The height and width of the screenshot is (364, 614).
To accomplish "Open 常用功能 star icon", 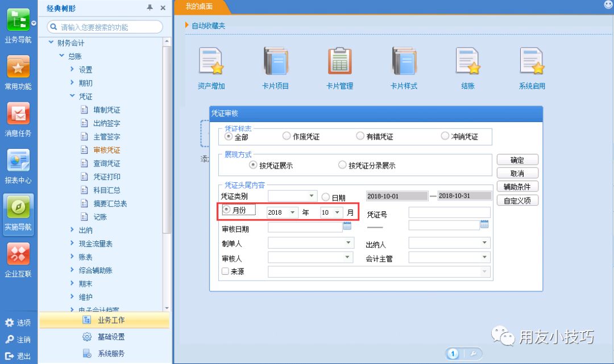I will [18, 66].
